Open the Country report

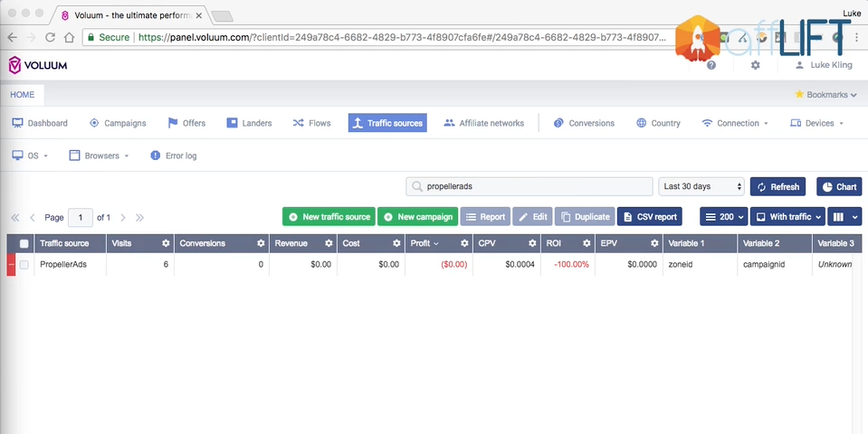coord(658,123)
